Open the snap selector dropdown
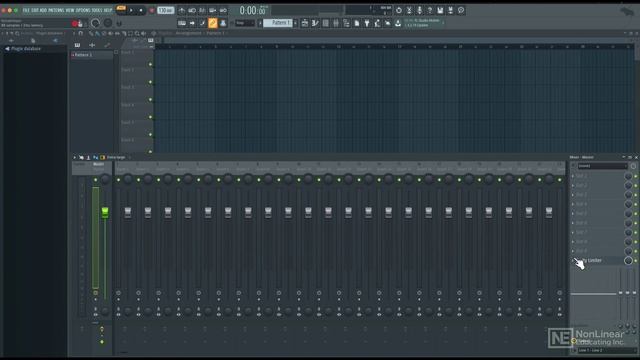Image resolution: width=640 pixels, height=360 pixels. 244,23
